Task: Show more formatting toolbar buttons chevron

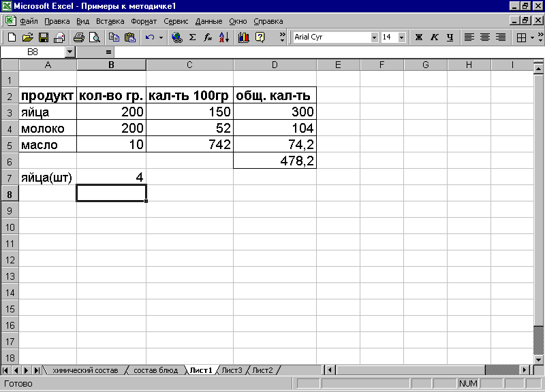Action: (x=540, y=37)
